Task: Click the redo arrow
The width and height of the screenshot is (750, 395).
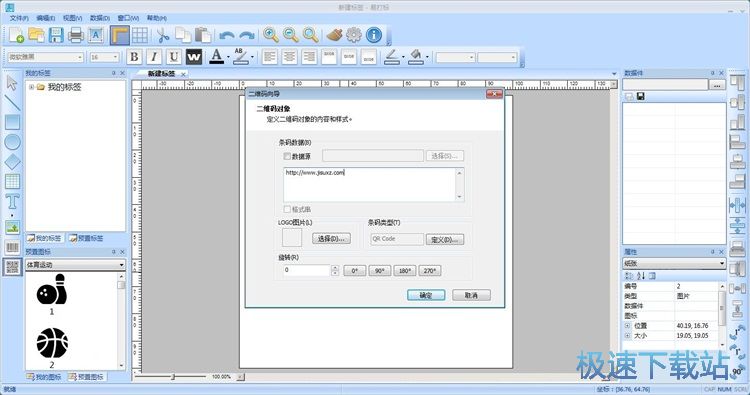Action: (x=247, y=35)
